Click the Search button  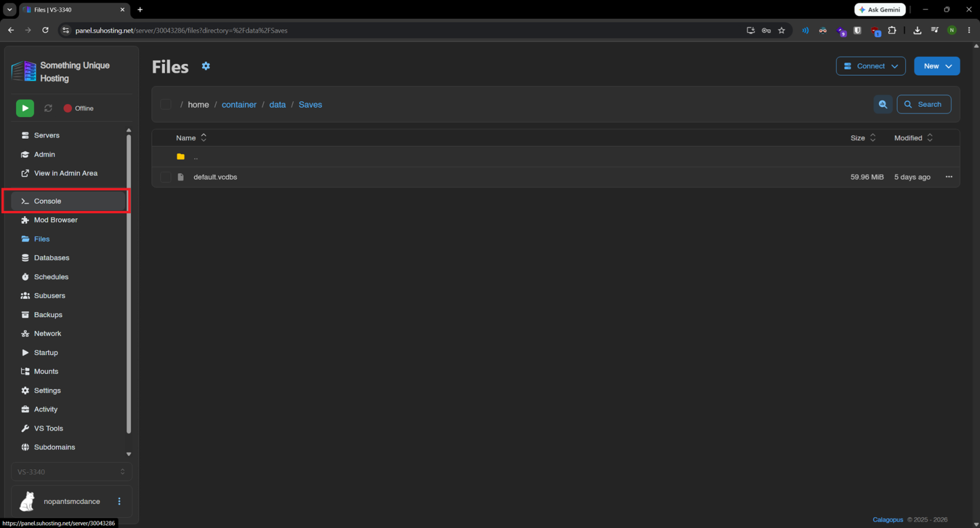[923, 104]
